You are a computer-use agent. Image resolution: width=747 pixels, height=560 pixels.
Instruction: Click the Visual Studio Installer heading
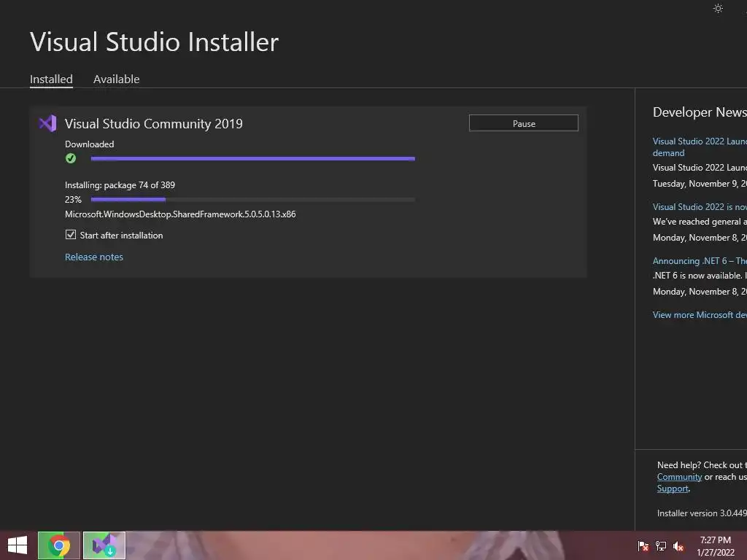154,42
